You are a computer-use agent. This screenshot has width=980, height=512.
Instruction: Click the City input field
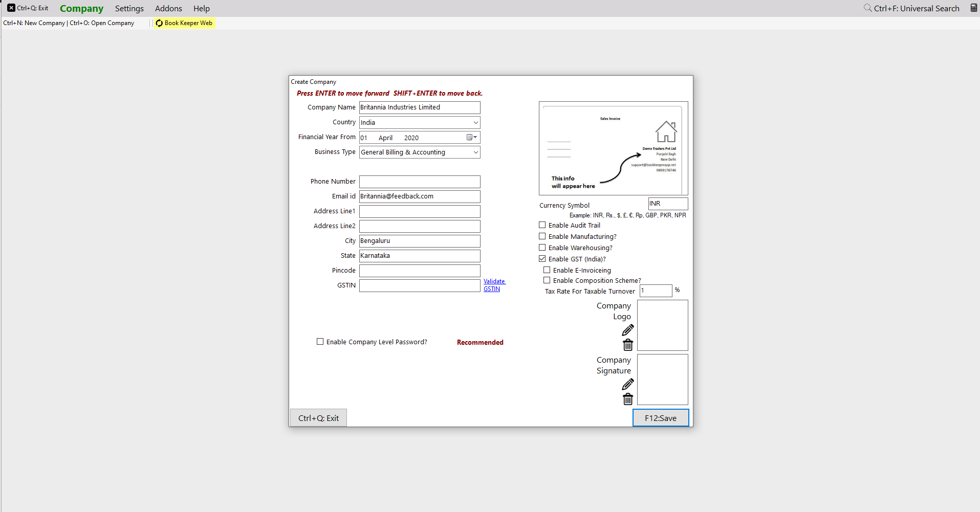(x=420, y=241)
